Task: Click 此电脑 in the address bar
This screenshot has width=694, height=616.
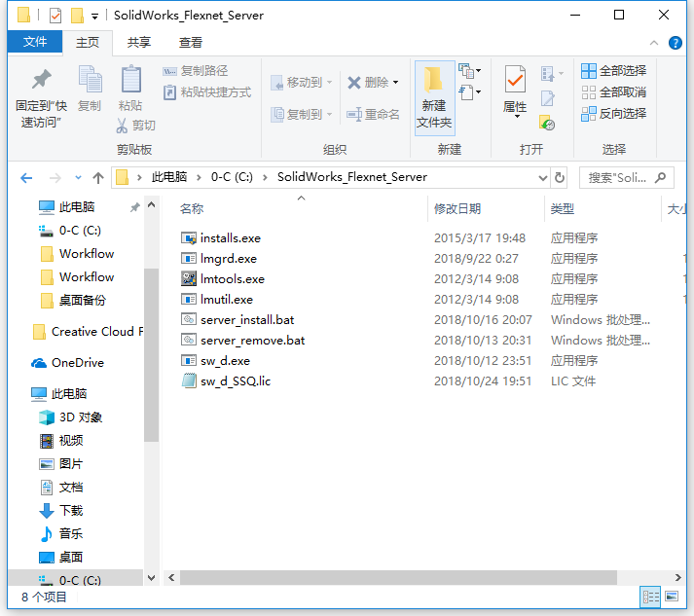Action: coord(169,177)
